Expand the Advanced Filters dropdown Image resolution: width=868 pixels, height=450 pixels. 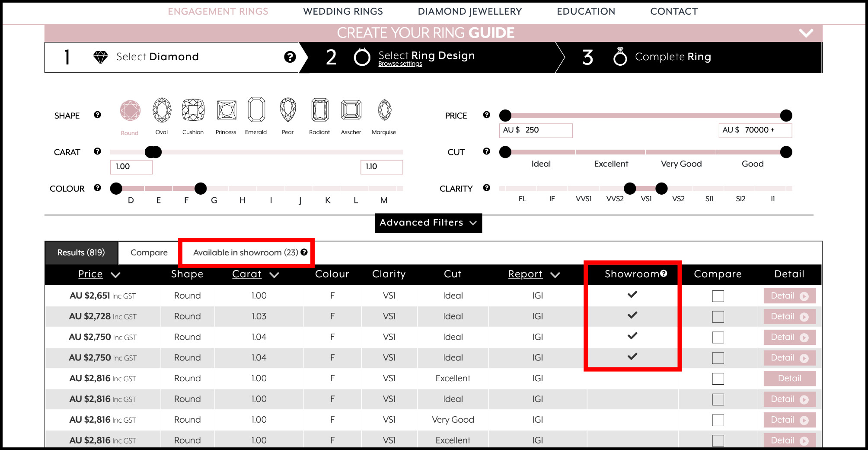click(x=428, y=223)
